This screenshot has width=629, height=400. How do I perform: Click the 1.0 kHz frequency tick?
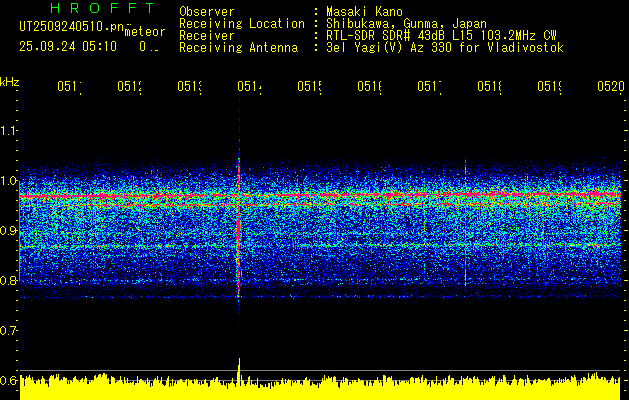tap(9, 181)
